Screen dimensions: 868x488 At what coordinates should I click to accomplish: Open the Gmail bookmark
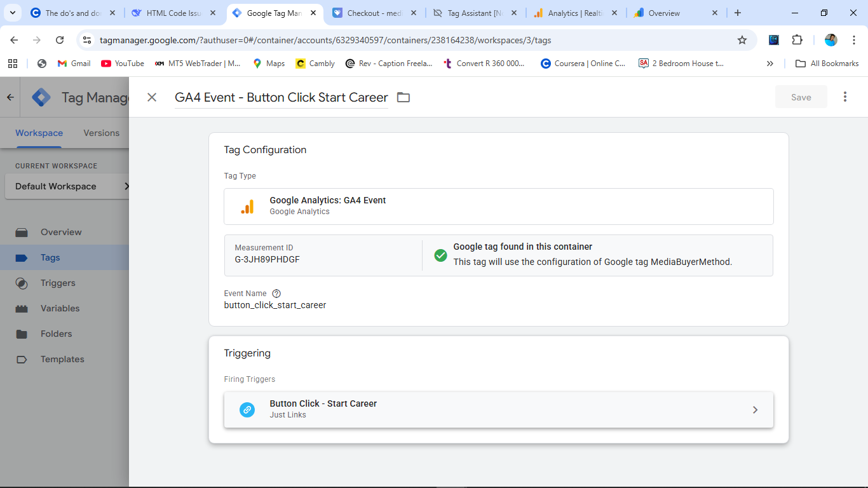[74, 64]
